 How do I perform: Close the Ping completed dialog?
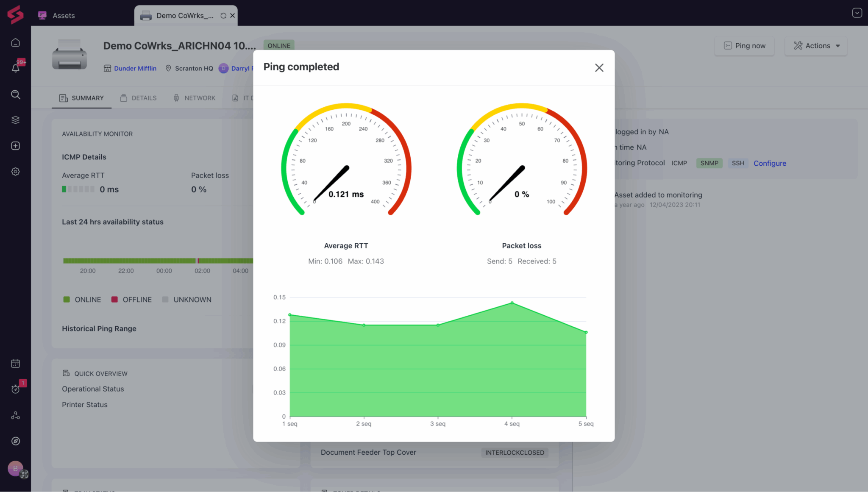tap(598, 68)
